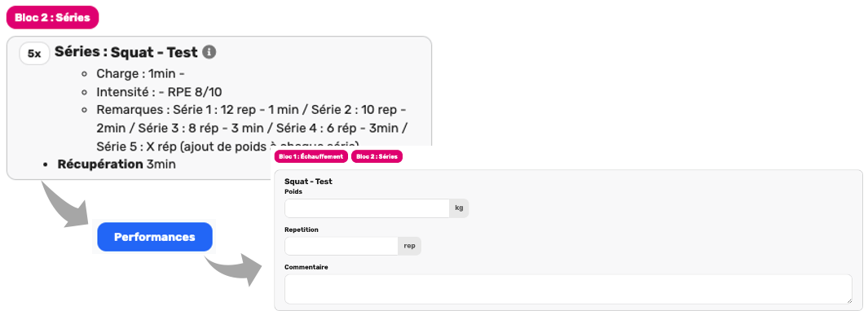This screenshot has width=868, height=315.
Task: Click the info icon beside Squat - Test
Action: [209, 52]
